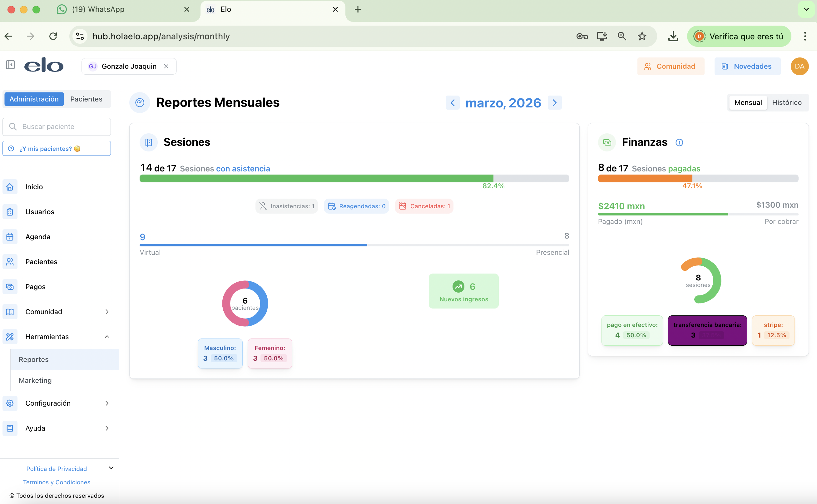Go to next month arrow

[554, 103]
